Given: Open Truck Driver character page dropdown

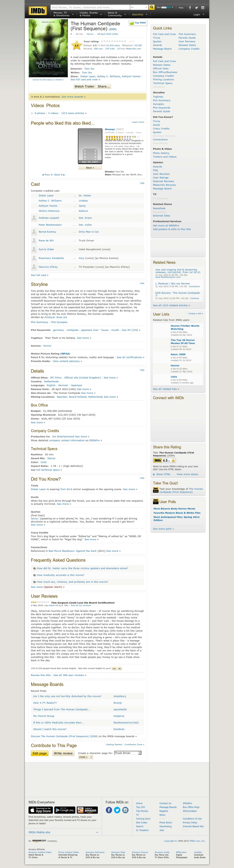Looking at the screenshot, I should (128, 753).
